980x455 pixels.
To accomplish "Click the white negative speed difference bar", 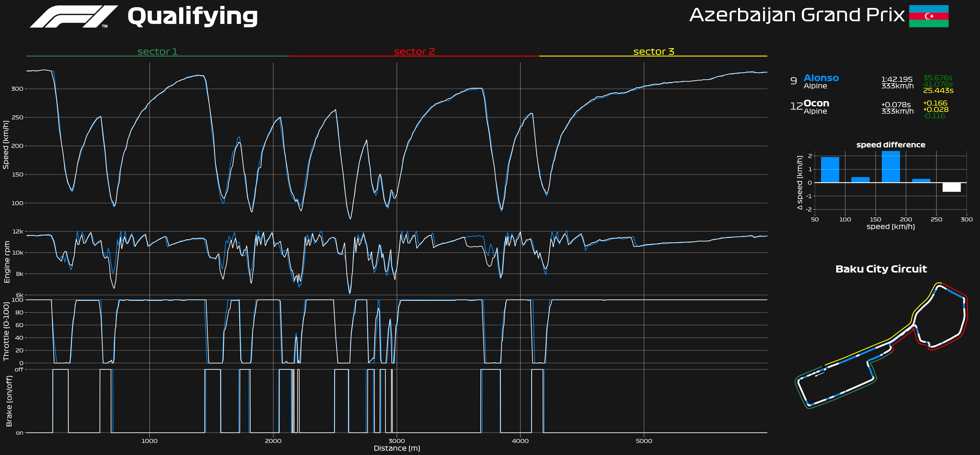I will 952,187.
